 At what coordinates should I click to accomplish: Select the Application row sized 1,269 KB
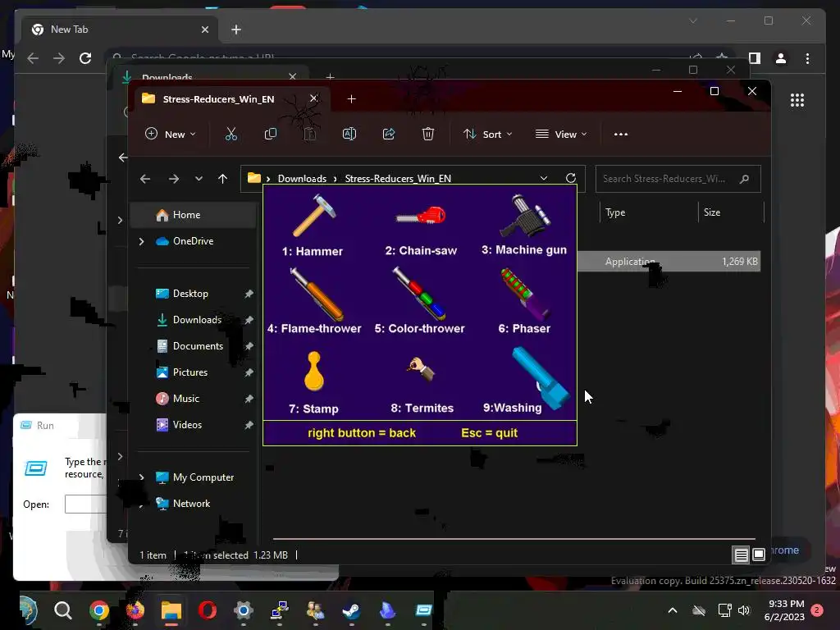point(669,262)
